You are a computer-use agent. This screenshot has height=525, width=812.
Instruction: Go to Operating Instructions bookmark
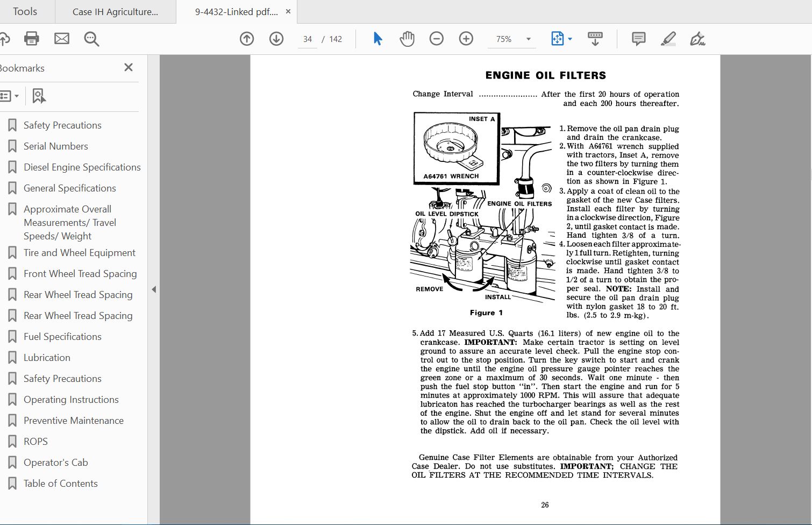[x=71, y=400]
